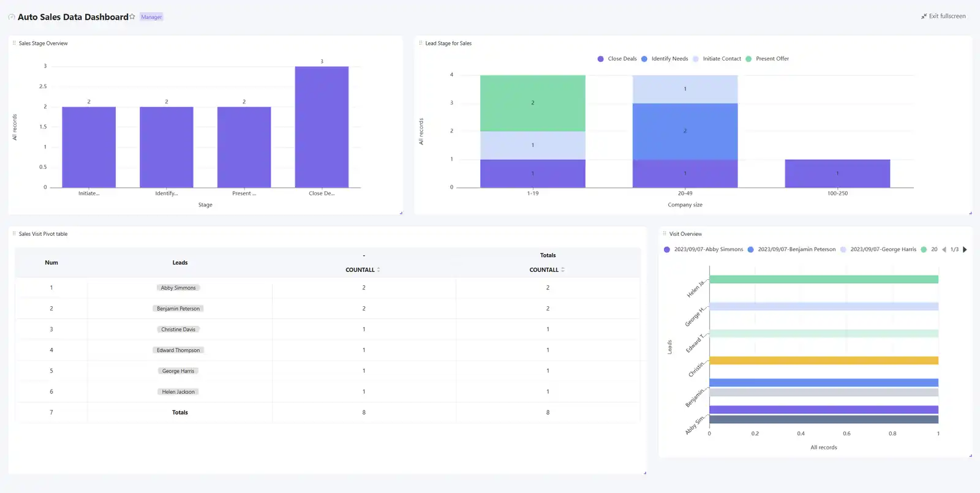Toggle the Identify Needs legend series
980x493 pixels.
point(665,59)
